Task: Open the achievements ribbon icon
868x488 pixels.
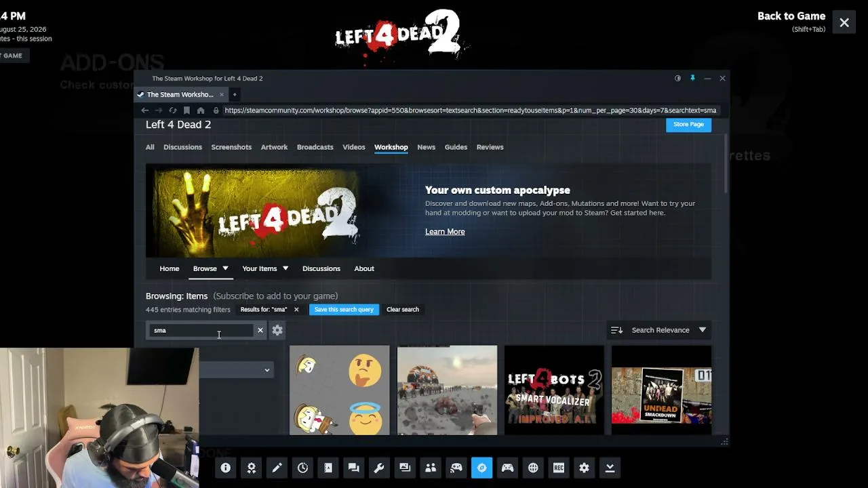Action: coord(252,468)
